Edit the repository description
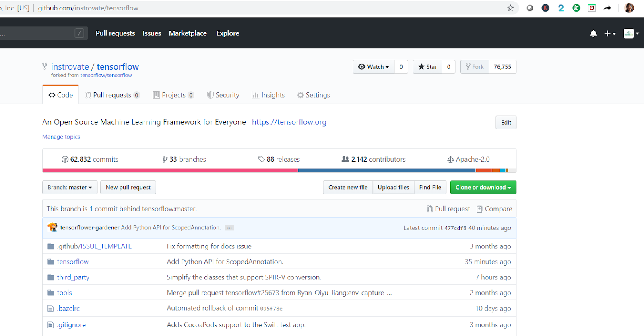This screenshot has width=644, height=336. pos(506,123)
